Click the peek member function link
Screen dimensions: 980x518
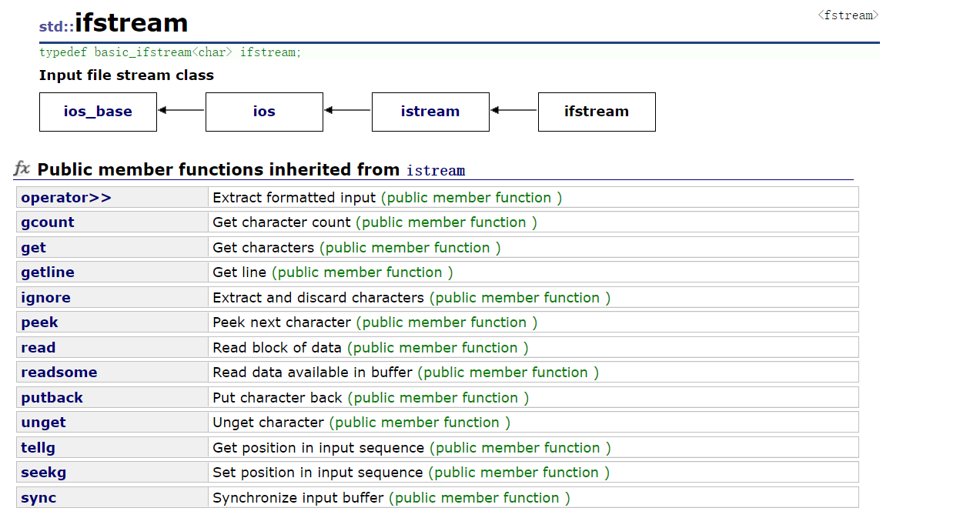(38, 322)
